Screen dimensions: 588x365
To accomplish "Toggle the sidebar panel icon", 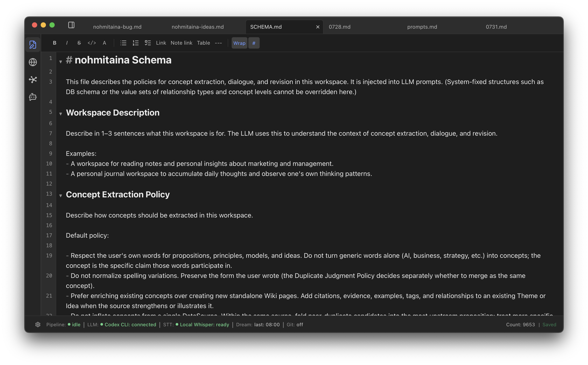I will (71, 25).
